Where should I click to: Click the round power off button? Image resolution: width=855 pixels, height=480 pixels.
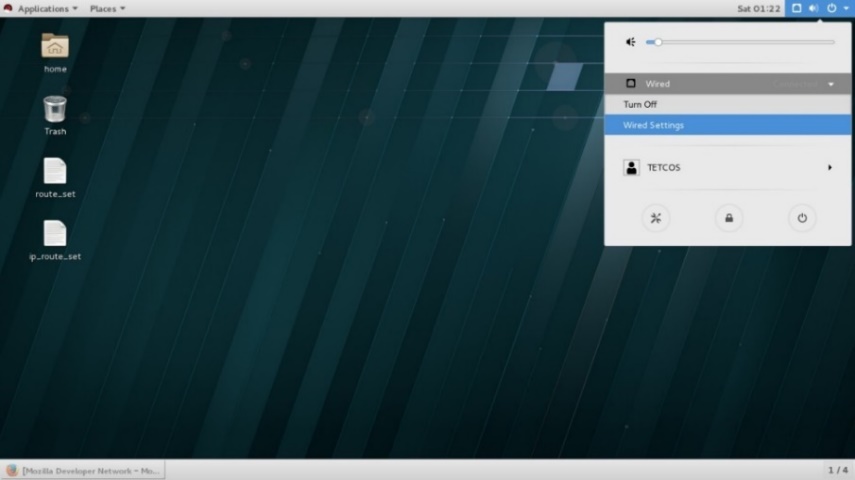[x=801, y=218]
